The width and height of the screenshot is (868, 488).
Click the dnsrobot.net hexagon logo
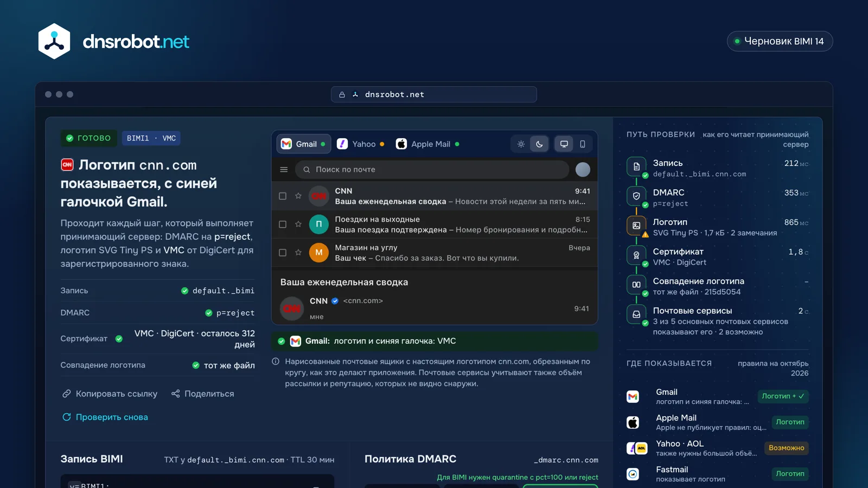pyautogui.click(x=54, y=41)
